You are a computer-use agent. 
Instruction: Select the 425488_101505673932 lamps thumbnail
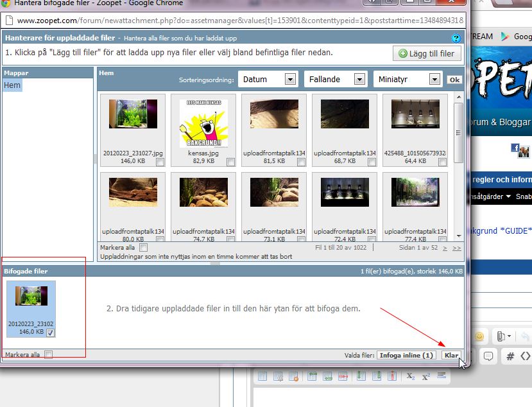click(x=415, y=114)
